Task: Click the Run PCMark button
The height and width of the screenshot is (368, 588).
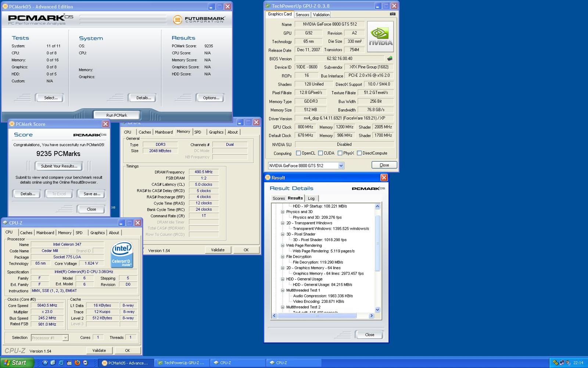Action: pos(116,115)
